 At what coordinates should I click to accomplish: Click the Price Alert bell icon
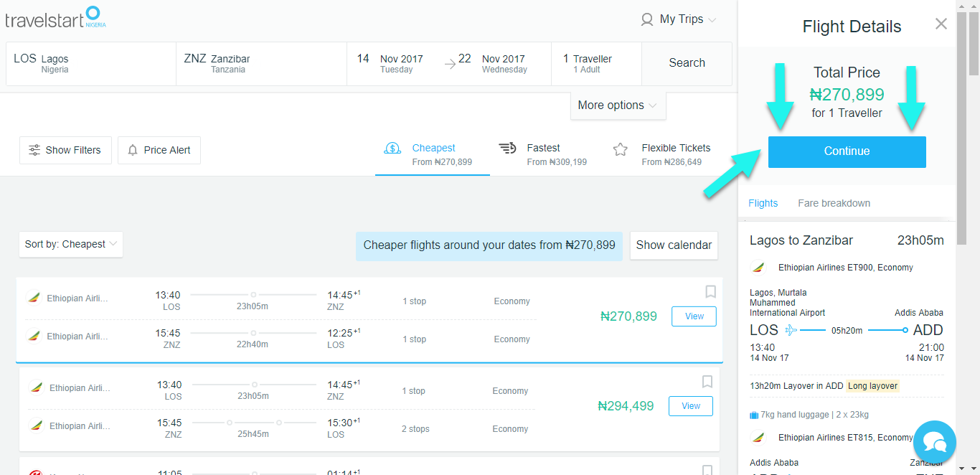pos(133,150)
